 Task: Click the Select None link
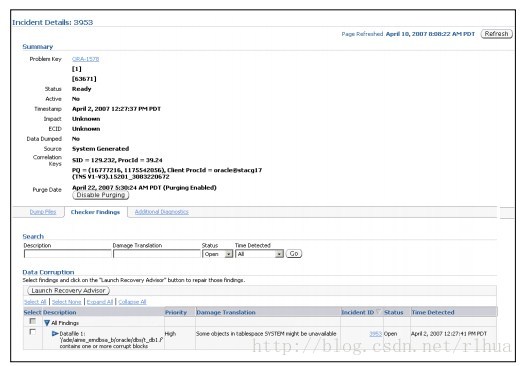point(67,302)
